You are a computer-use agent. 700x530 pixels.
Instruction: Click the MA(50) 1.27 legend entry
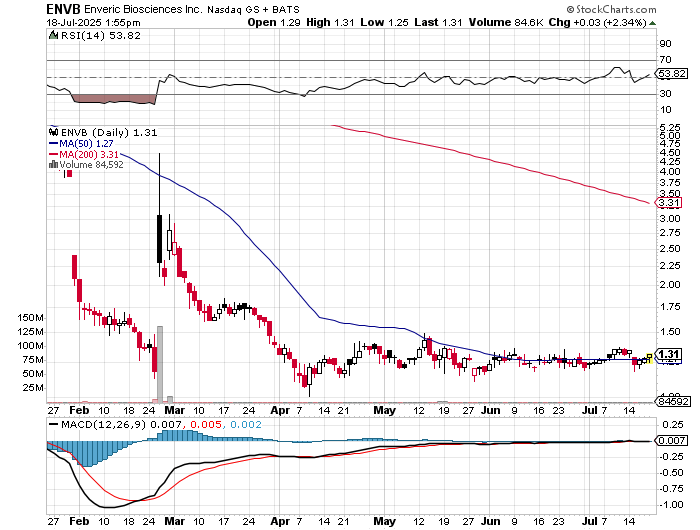81,143
